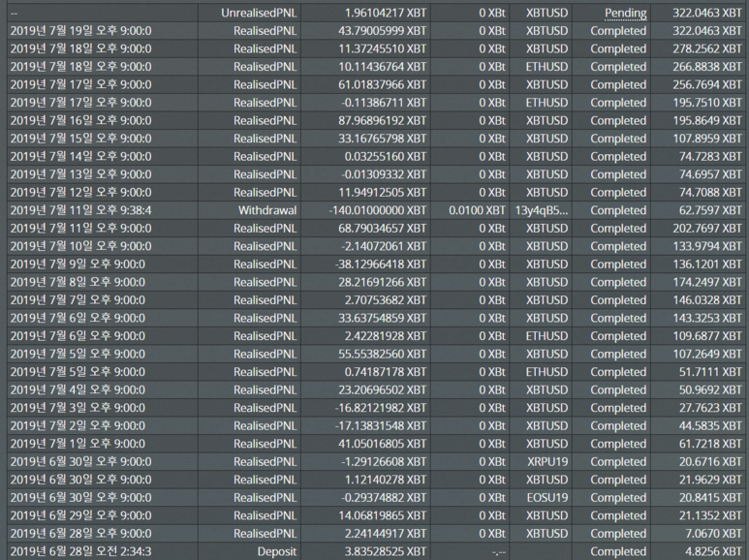The height and width of the screenshot is (560, 749).
Task: Select ETHUSD in the 10.11436764 XBT row
Action: [x=546, y=67]
